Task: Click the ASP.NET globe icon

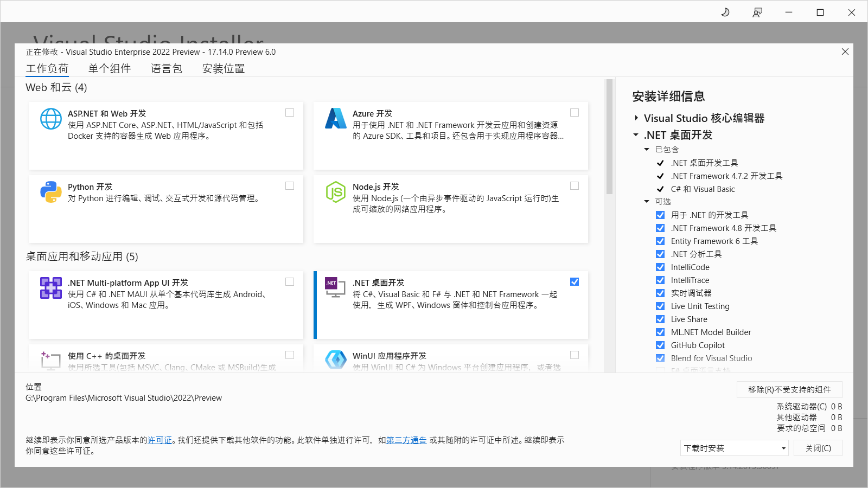Action: click(51, 119)
